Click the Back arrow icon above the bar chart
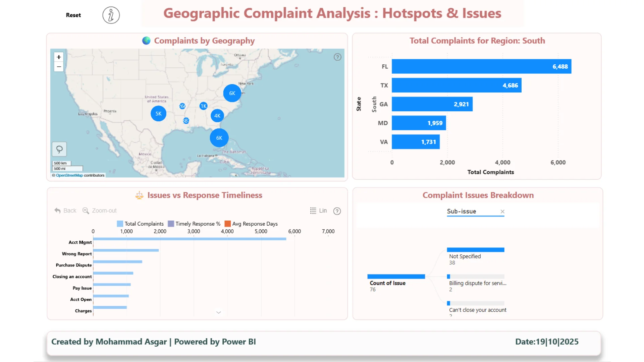 pos(58,210)
